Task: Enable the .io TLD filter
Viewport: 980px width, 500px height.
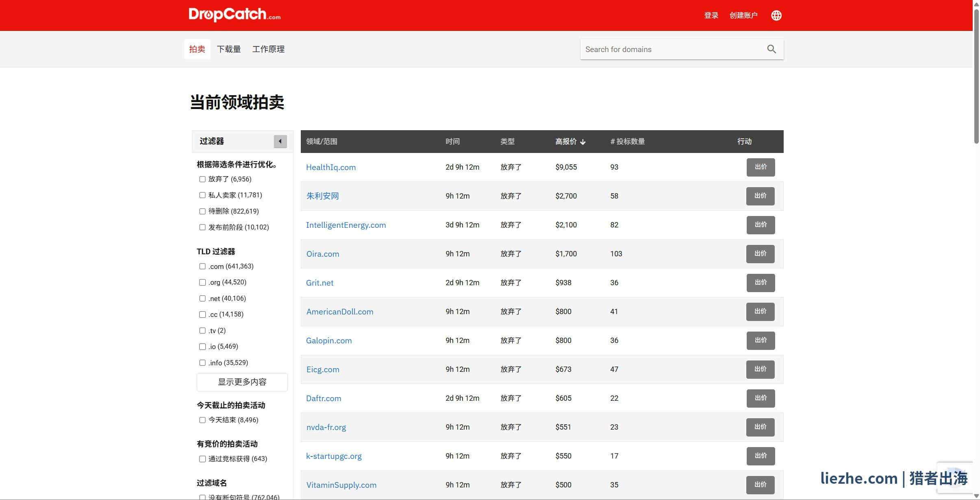Action: click(202, 347)
